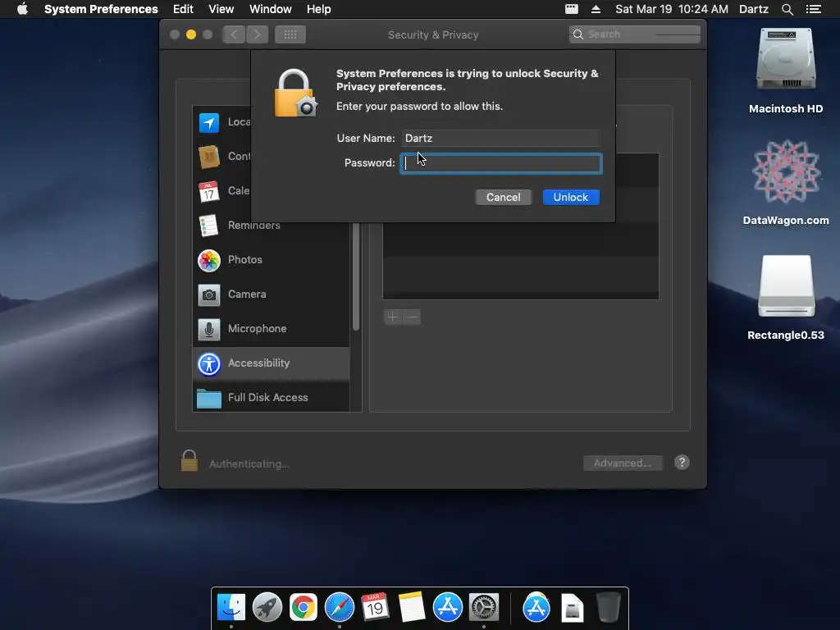
Task: Open the Apple menu
Action: pos(22,9)
